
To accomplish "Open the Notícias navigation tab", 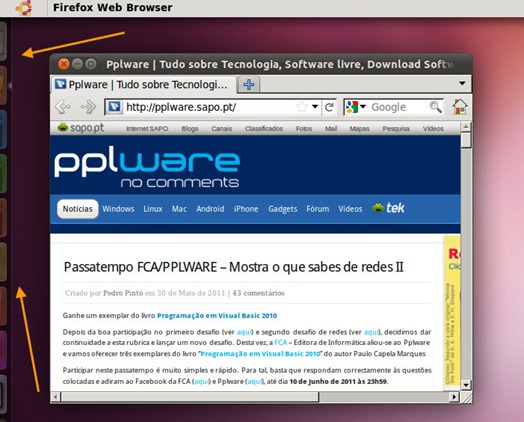I will tap(78, 209).
